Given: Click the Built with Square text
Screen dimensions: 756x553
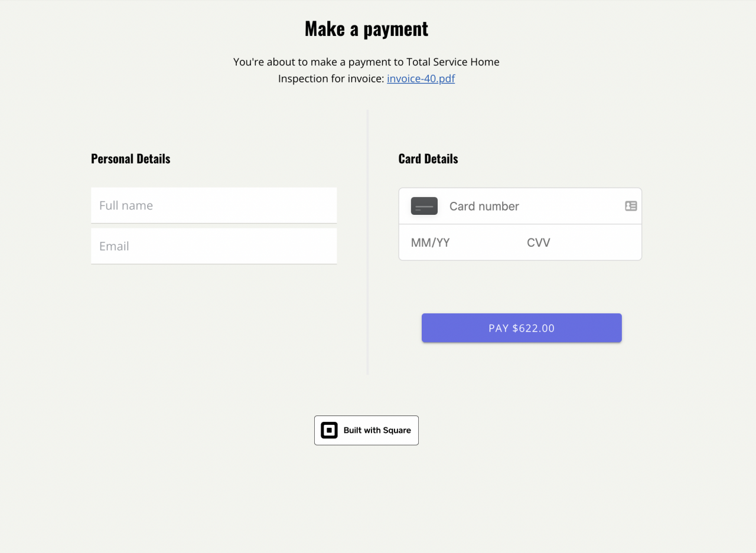Looking at the screenshot, I should click(x=377, y=430).
